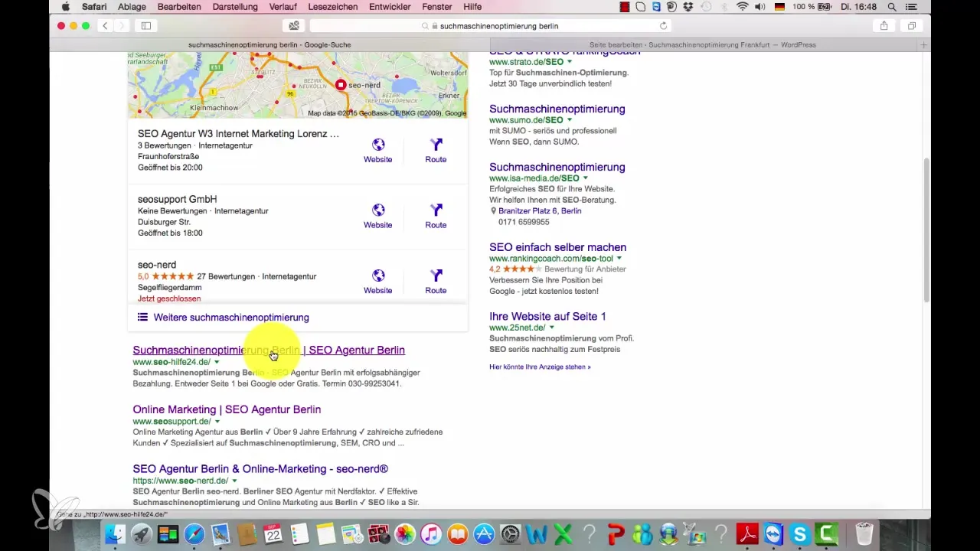Click Weitere suchmaschinenoptimierung link
Screen dimensions: 980x551
(231, 318)
